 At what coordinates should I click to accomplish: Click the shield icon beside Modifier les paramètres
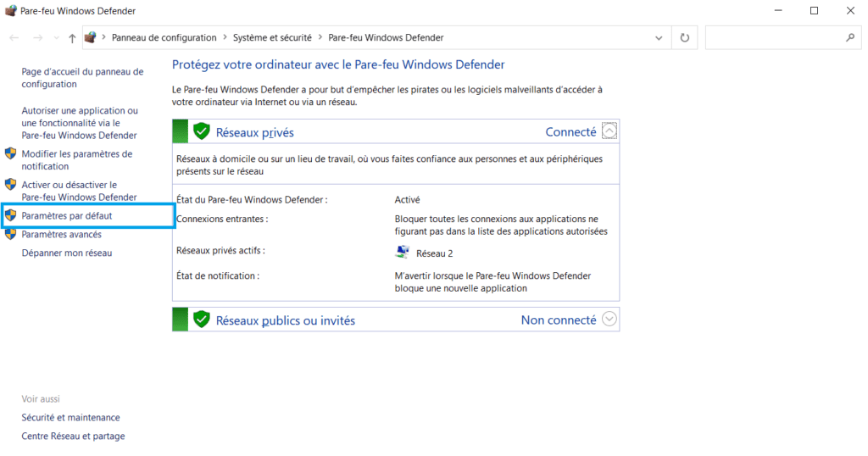click(x=10, y=153)
